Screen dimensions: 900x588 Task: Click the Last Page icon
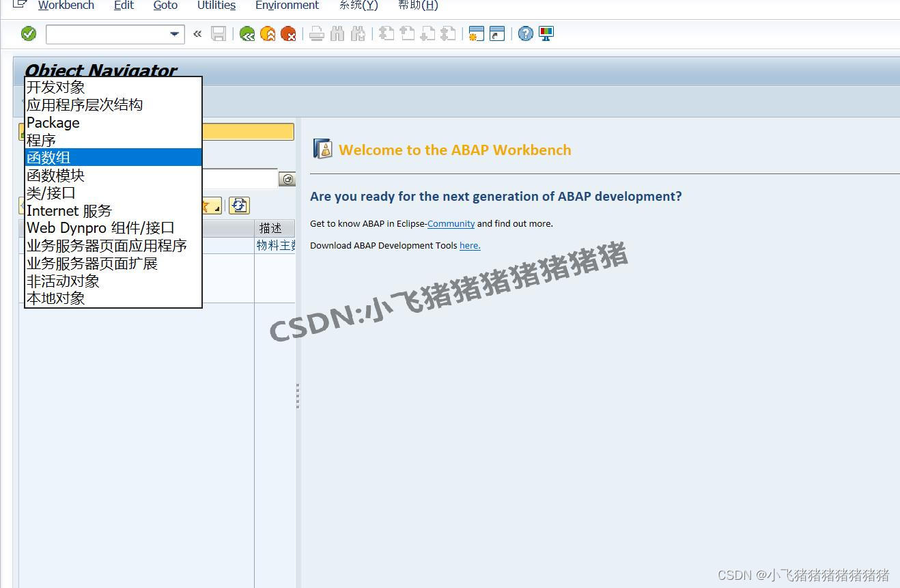click(448, 33)
